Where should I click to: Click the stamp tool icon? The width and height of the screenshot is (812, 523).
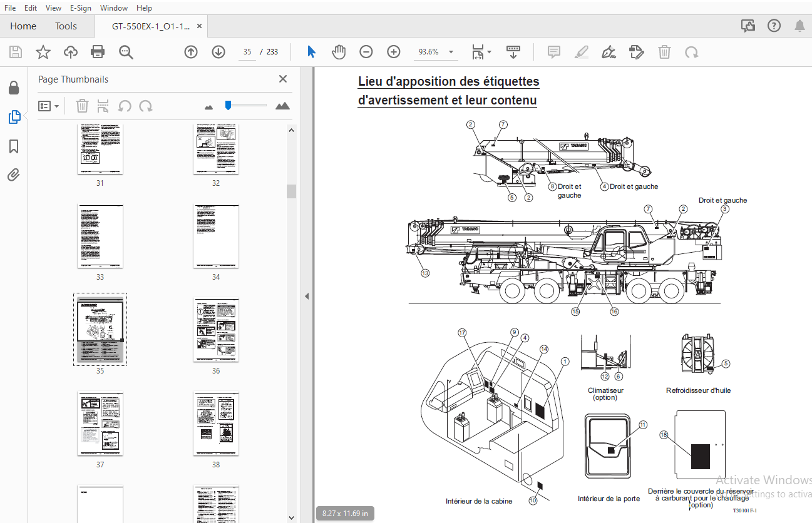tap(636, 52)
